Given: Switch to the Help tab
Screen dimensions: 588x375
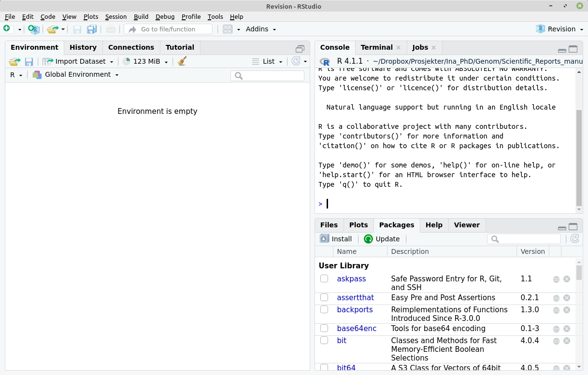Looking at the screenshot, I should point(434,225).
